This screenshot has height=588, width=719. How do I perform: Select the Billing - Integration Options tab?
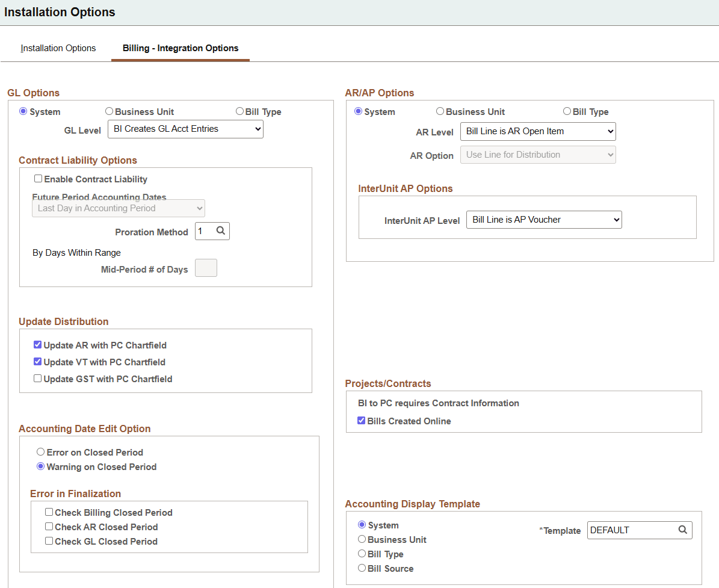click(x=180, y=48)
